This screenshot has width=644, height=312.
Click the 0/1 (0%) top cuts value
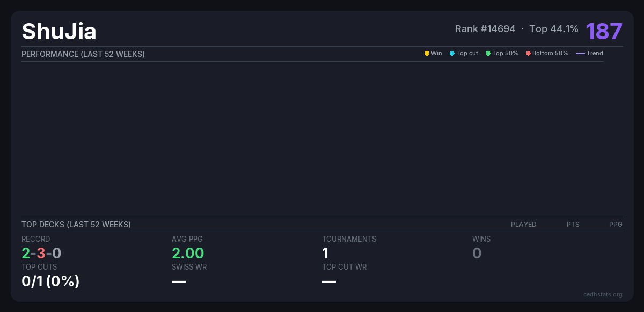coord(50,281)
